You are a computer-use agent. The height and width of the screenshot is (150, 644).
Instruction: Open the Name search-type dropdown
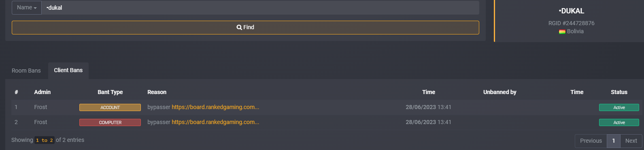(27, 8)
